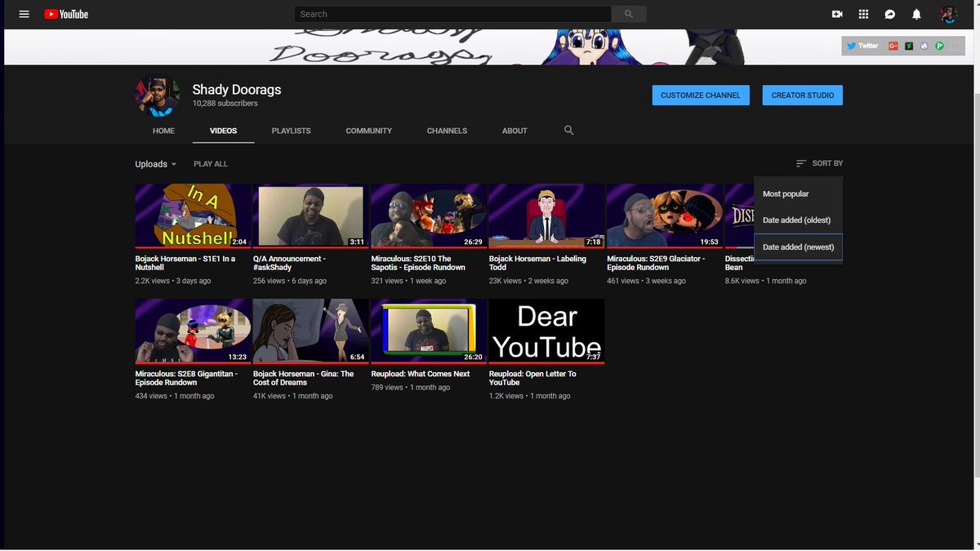Open the upload video camera icon
This screenshot has height=551, width=980.
[x=837, y=14]
